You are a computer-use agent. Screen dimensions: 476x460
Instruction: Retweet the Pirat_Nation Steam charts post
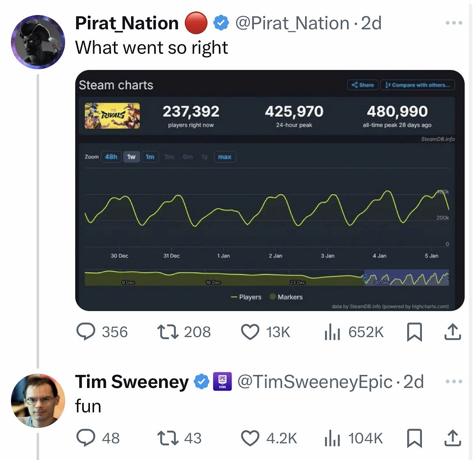[168, 332]
